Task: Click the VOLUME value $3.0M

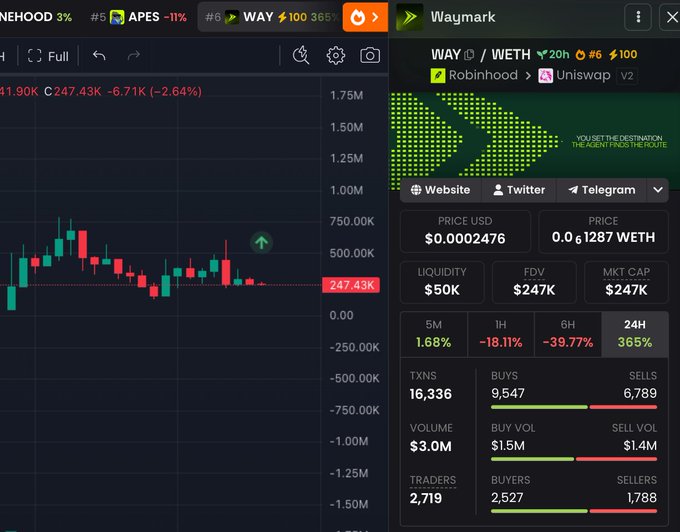Action: 431,446
